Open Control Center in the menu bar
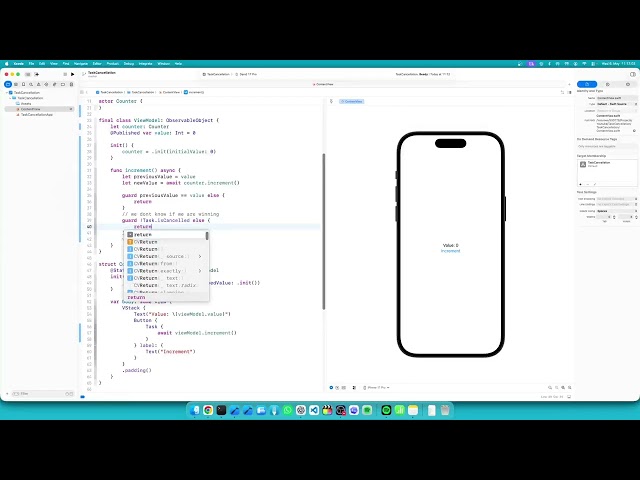This screenshot has width=640, height=480. click(x=593, y=64)
